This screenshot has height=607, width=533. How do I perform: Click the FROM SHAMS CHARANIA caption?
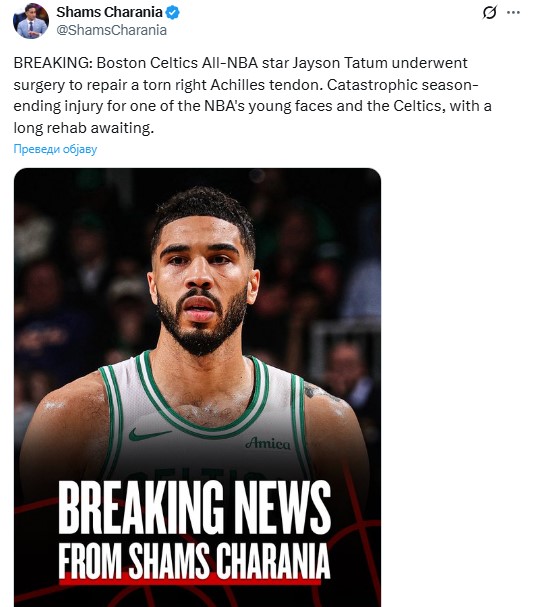(194, 561)
